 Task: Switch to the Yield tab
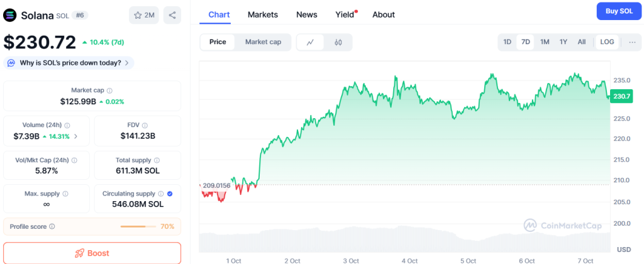(345, 14)
